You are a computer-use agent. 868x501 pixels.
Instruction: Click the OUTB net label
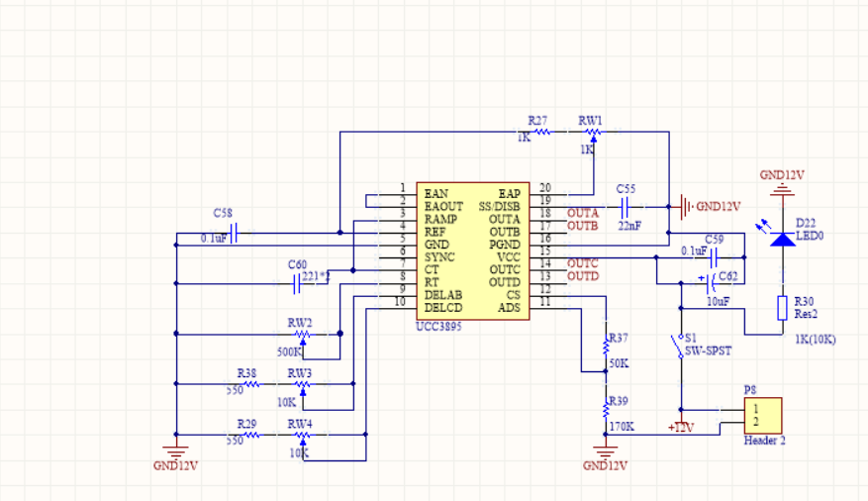582,226
